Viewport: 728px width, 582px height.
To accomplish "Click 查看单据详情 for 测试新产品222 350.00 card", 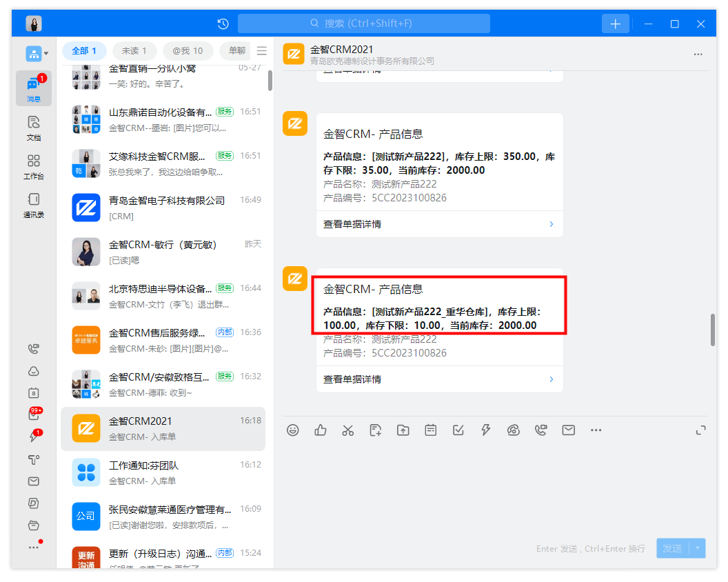I will [440, 224].
